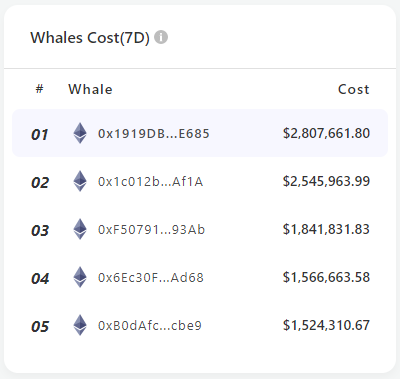
Task: Open whale address 0x6Ec30F...Ad68
Action: pos(151,278)
